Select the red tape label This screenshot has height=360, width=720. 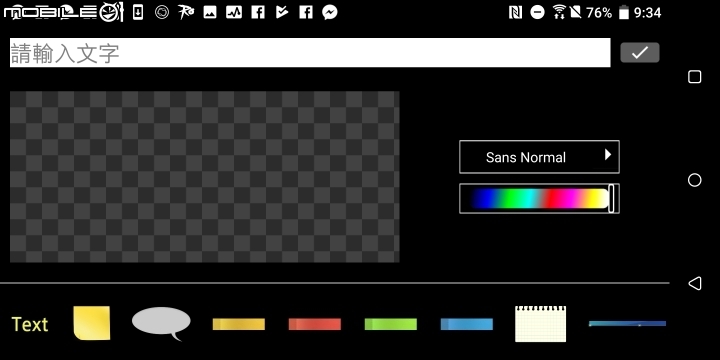click(315, 324)
